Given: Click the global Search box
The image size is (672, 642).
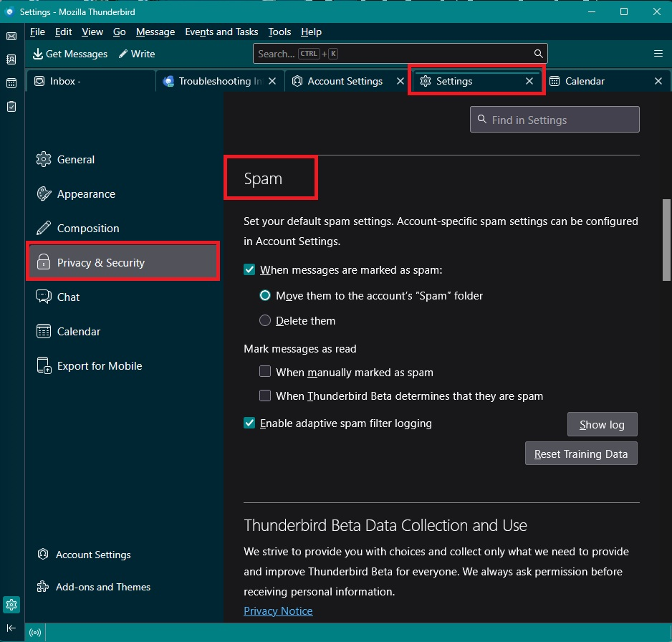Looking at the screenshot, I should click(x=400, y=54).
